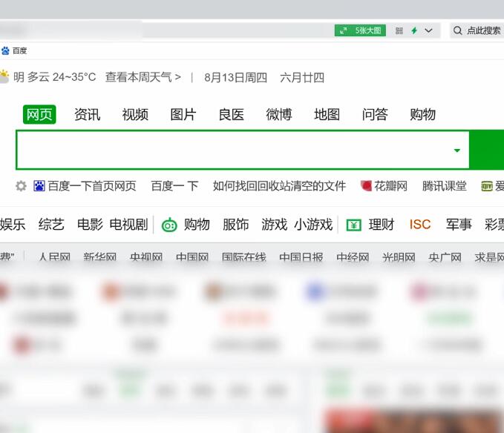
Task: Open 国际在线 site link
Action: pos(244,257)
